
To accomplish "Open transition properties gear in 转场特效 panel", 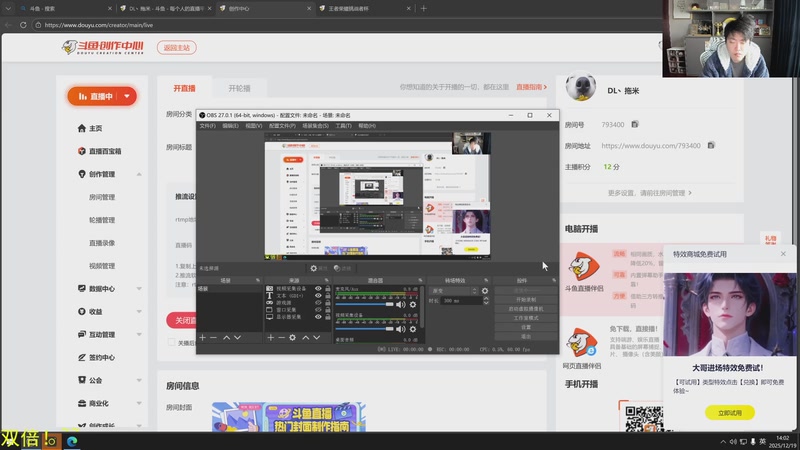I will pyautogui.click(x=485, y=291).
